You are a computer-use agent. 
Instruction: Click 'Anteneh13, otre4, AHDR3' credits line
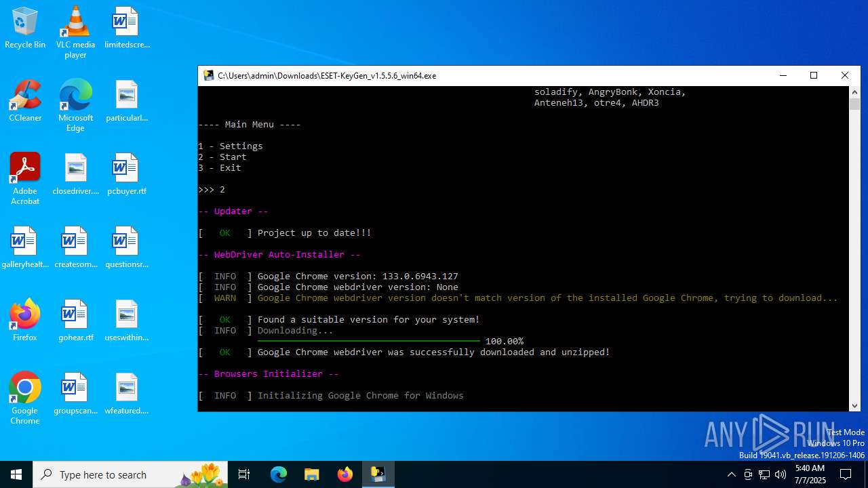(x=597, y=103)
